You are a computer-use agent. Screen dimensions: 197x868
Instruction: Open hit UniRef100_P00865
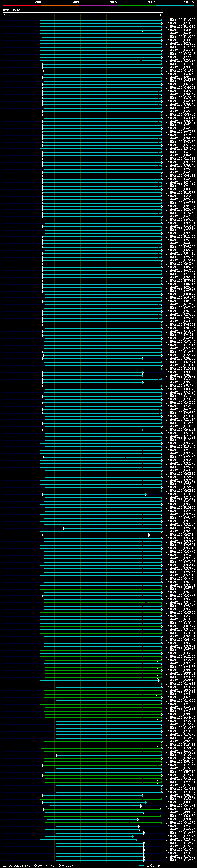(x=180, y=111)
